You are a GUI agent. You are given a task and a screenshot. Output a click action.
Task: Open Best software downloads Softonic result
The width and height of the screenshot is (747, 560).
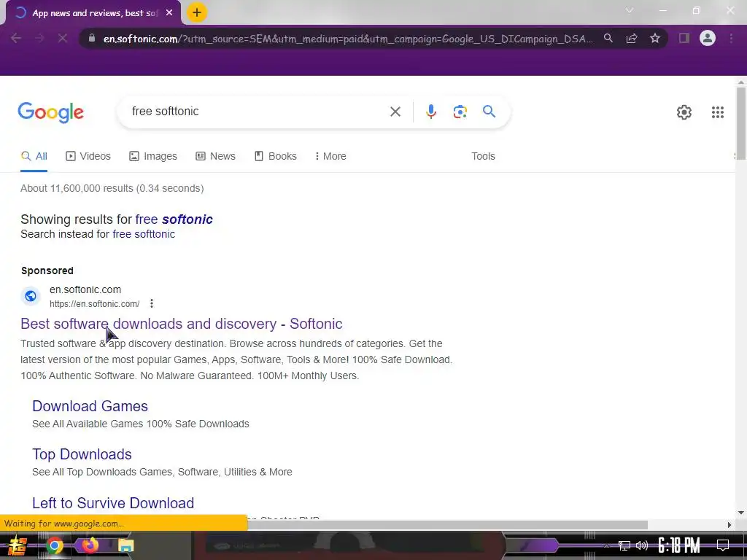[x=182, y=324]
